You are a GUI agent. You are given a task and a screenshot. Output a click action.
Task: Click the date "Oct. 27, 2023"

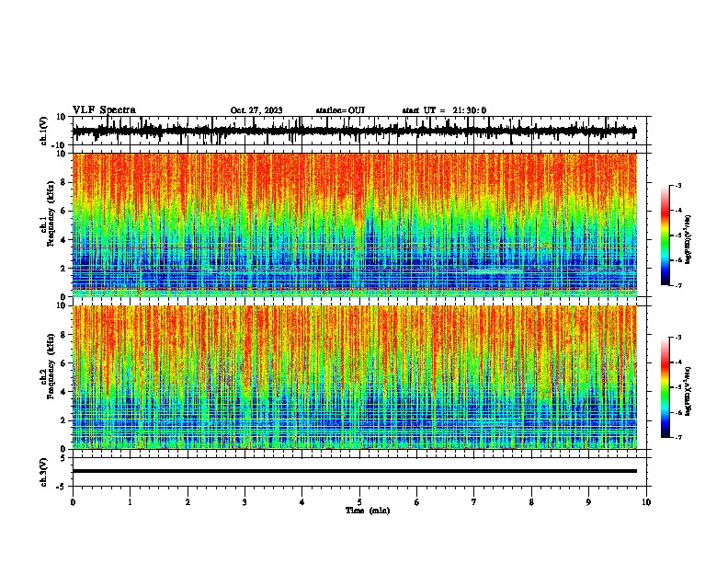(x=256, y=110)
